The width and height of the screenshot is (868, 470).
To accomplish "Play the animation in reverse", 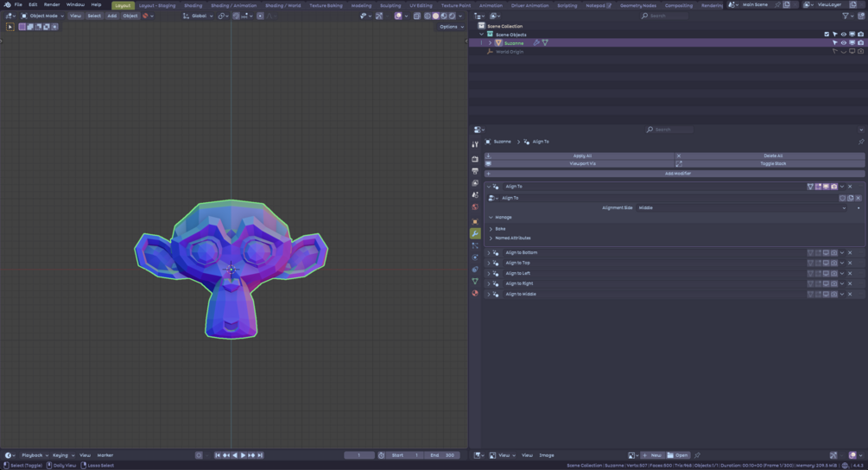I will (235, 455).
